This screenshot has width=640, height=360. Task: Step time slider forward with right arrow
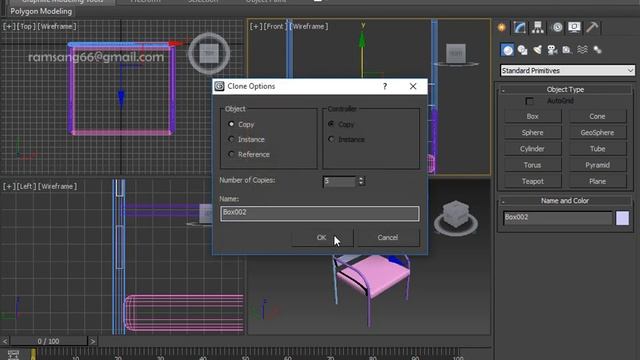[x=93, y=341]
